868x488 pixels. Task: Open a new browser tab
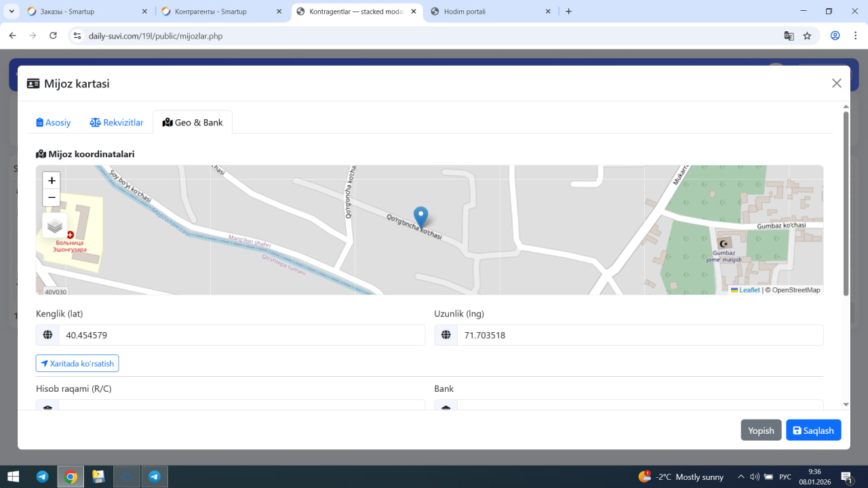point(568,12)
